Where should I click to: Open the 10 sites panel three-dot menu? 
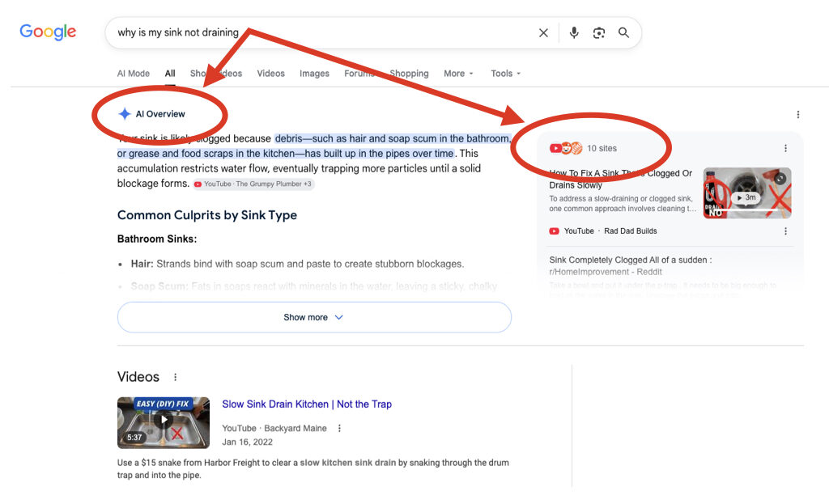[785, 149]
